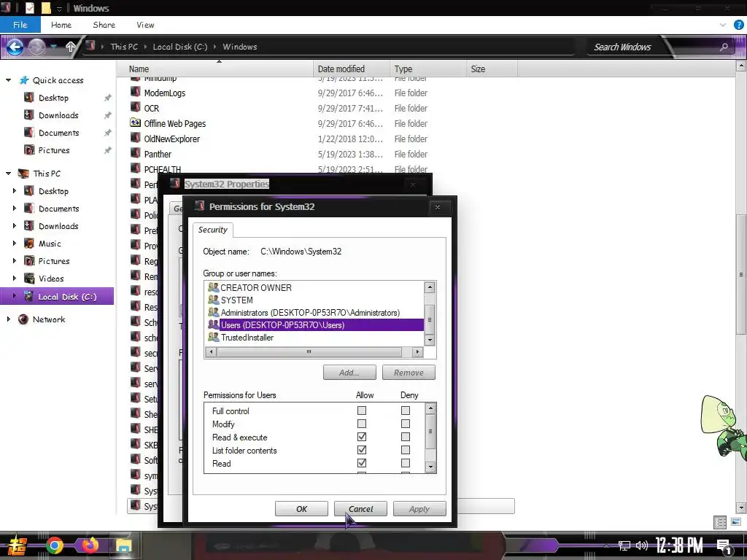Click the clock showing 12:38 PM
747x560 pixels.
(679, 545)
